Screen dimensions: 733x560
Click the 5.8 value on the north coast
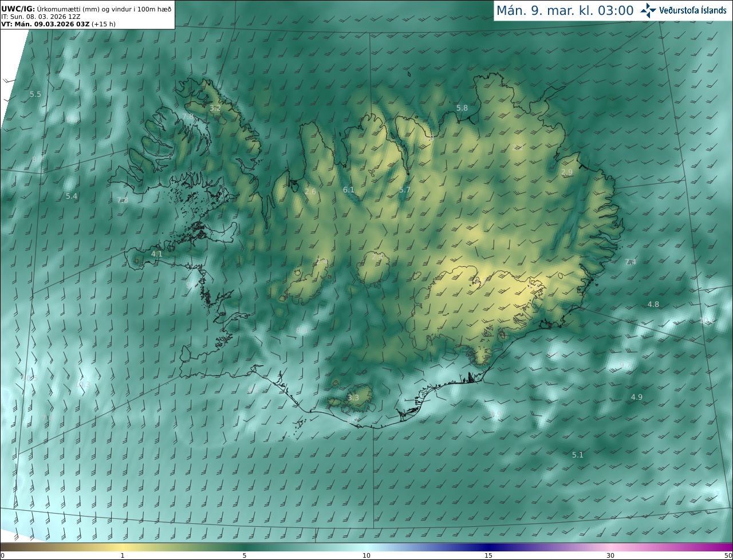462,108
